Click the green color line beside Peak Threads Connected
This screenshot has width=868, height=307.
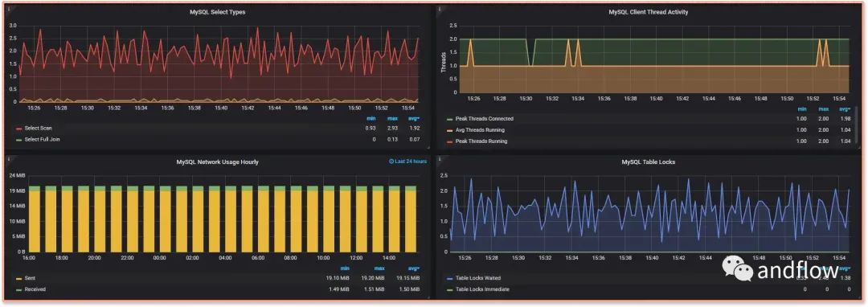[x=449, y=119]
